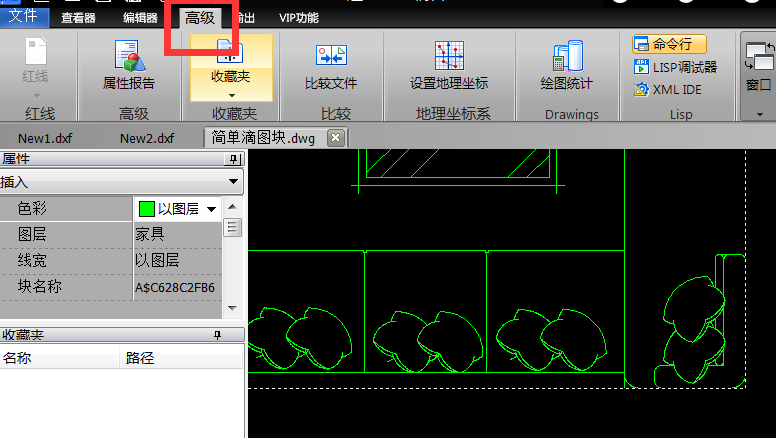Open the 绘图统计 tool

click(567, 65)
